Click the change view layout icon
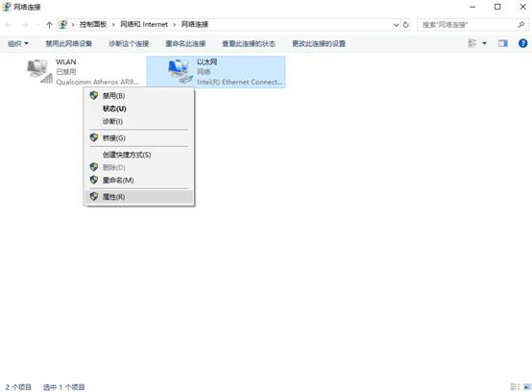 [x=472, y=43]
